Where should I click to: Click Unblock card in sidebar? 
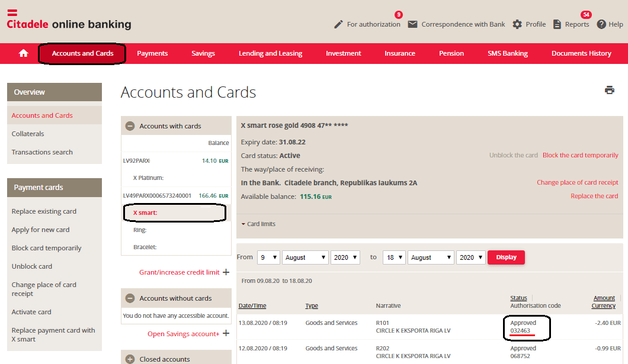(x=31, y=266)
